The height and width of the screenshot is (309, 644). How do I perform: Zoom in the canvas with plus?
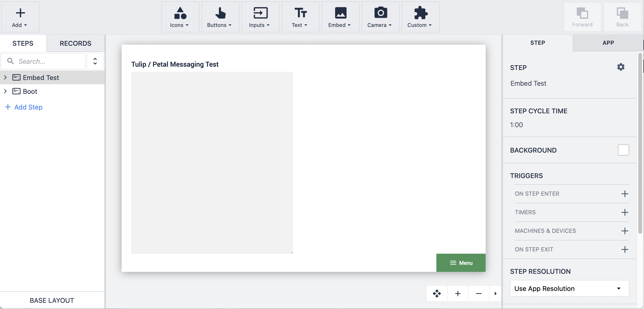coord(458,293)
